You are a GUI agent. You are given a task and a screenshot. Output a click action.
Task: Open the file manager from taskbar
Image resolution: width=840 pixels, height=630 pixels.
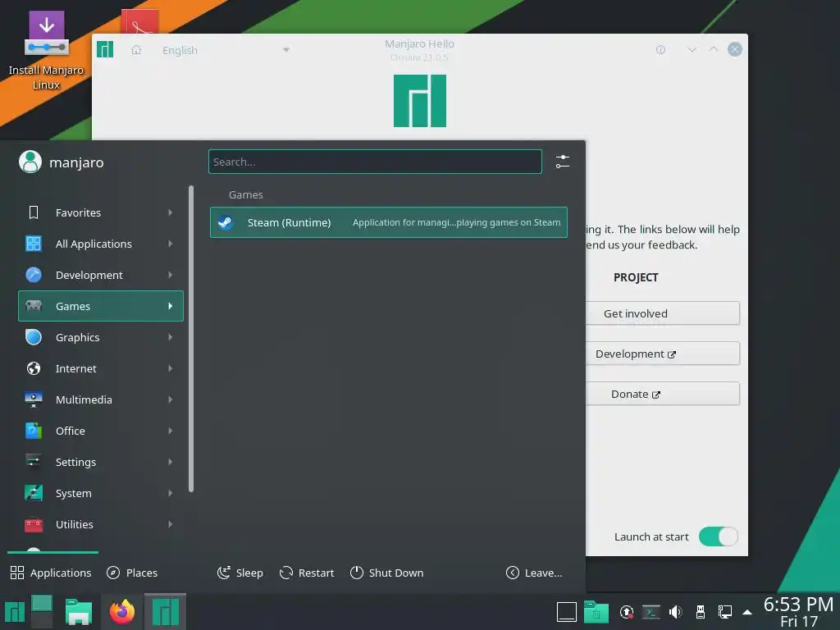79,612
